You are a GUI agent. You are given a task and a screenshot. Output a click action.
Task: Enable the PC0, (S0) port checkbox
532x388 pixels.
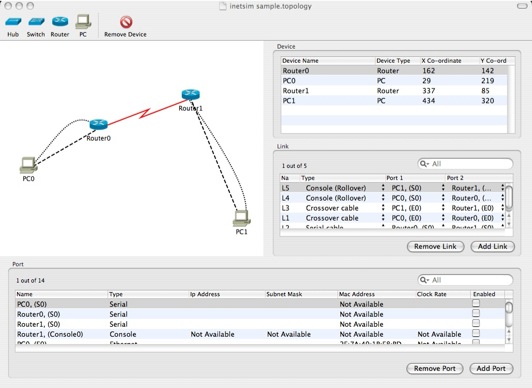pos(476,303)
